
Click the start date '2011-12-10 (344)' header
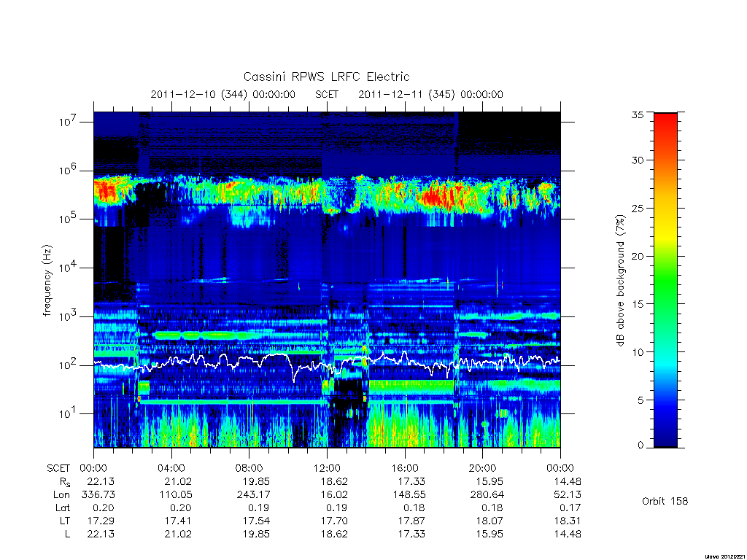pos(199,94)
